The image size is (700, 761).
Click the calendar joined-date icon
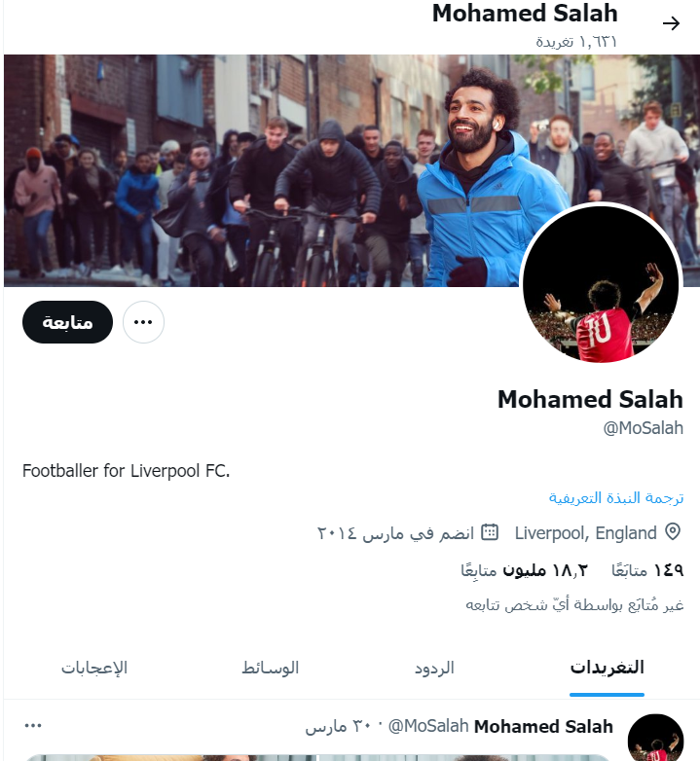click(x=490, y=532)
